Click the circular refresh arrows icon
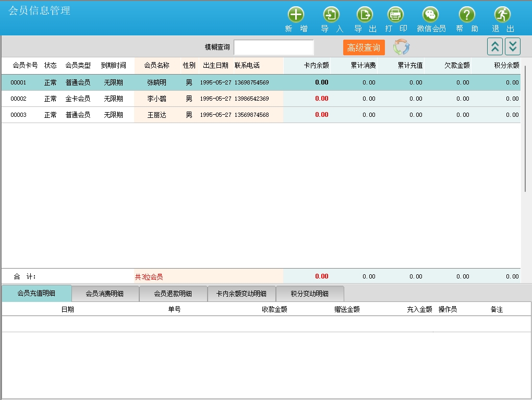Screen dimensions: 532x400 coord(401,47)
